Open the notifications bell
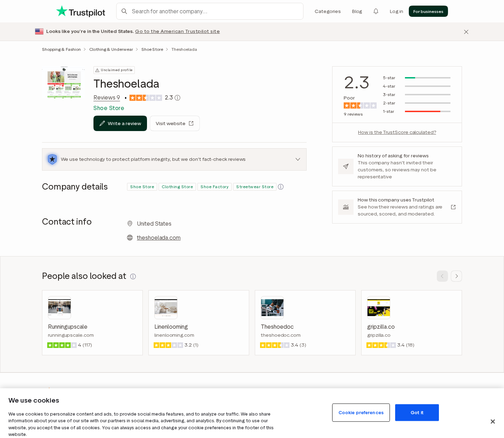This screenshot has height=438, width=504. pos(376,11)
